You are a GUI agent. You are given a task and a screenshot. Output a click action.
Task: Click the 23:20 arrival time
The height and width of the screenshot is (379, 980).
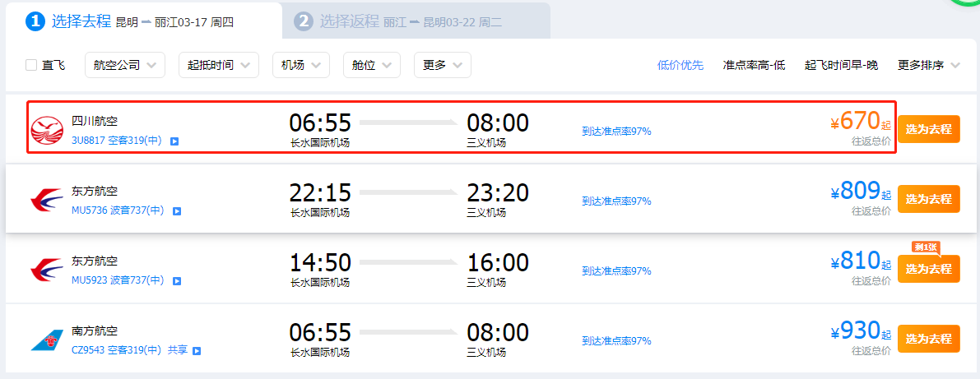coord(498,193)
